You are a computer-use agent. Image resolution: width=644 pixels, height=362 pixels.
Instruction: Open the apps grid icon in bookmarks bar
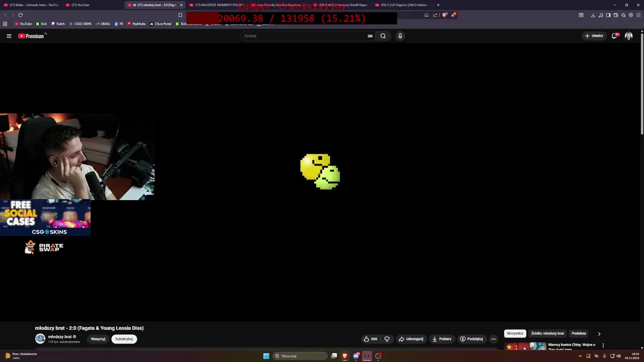pos(5,24)
